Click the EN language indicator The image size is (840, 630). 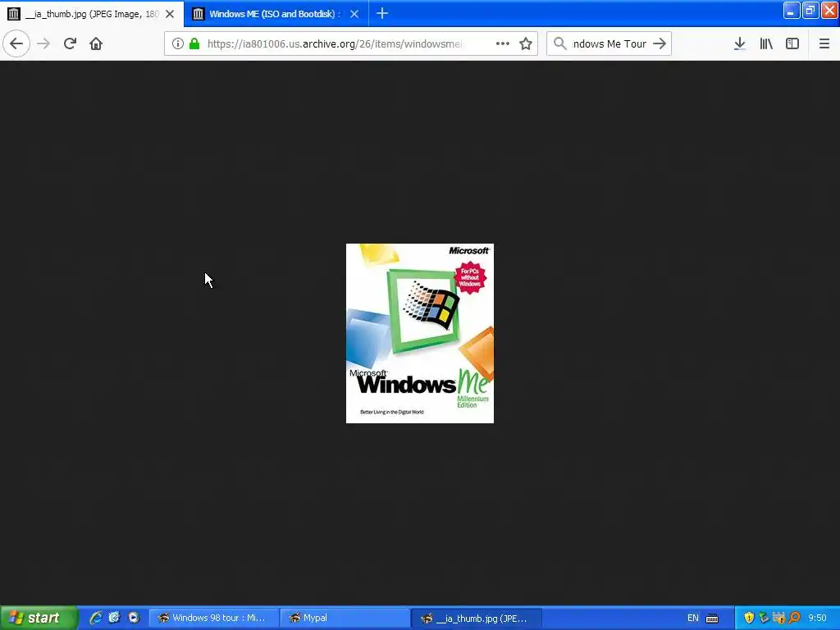point(692,618)
